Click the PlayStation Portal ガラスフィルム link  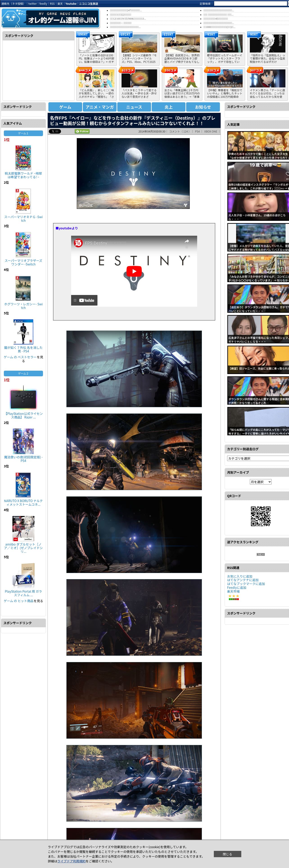(x=23, y=593)
